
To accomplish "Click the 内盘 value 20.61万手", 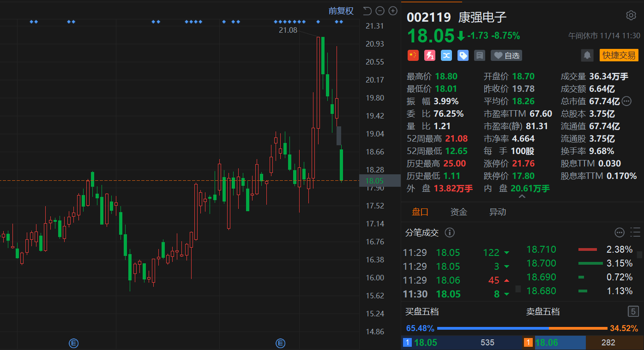I will point(530,188).
